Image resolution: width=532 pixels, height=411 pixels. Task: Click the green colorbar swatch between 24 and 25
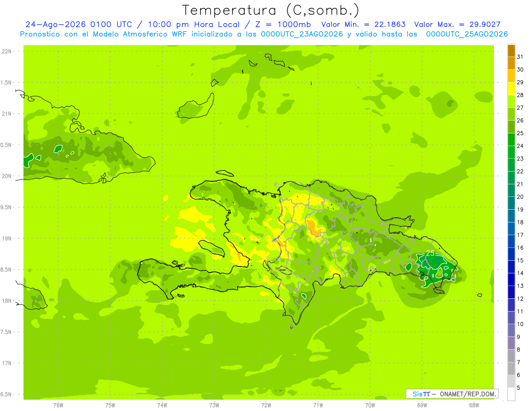click(x=511, y=140)
